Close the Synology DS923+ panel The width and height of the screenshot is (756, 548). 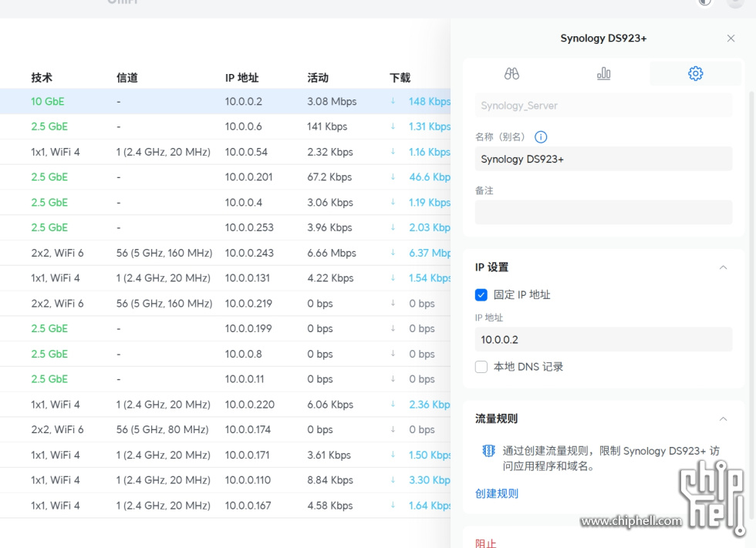click(x=731, y=38)
